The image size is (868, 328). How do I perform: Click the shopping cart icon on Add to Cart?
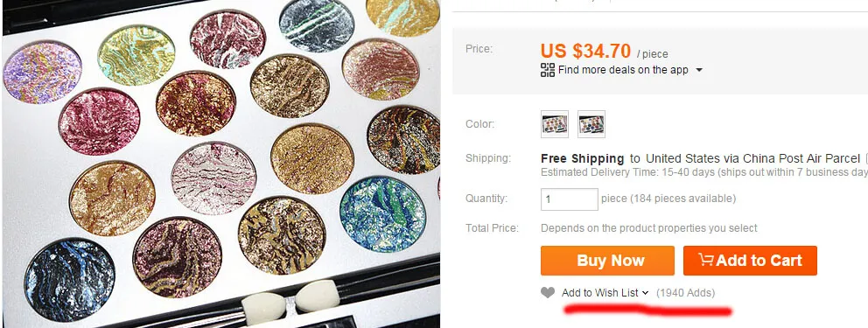click(706, 260)
